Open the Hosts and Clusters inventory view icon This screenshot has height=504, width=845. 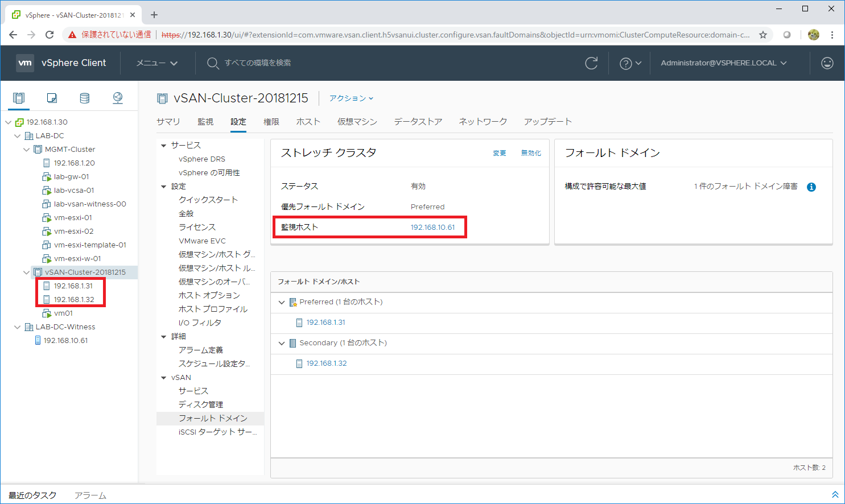(19, 98)
